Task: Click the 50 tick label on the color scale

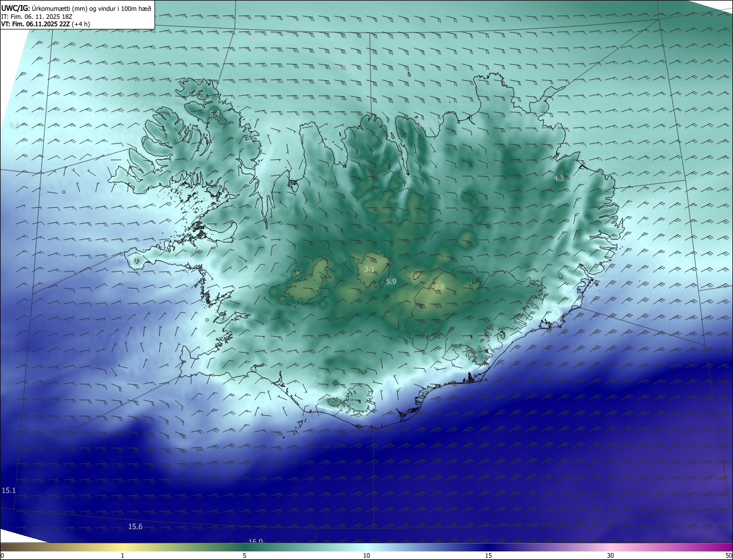Action: point(728,555)
